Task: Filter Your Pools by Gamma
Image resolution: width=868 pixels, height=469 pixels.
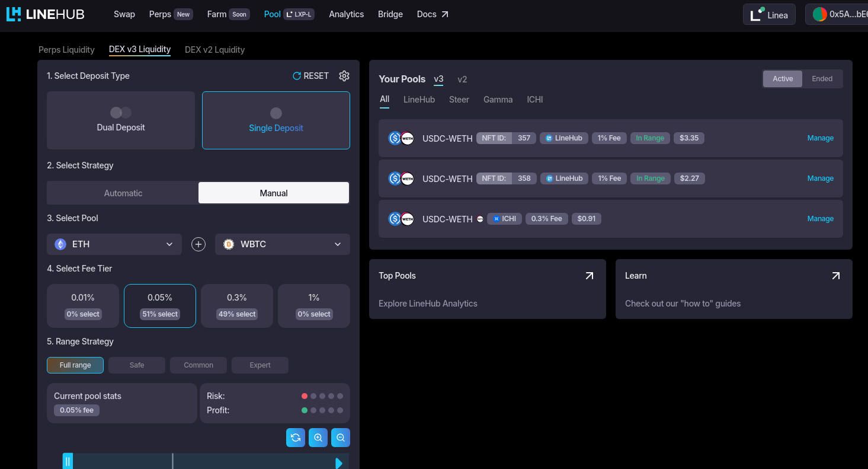Action: pos(498,99)
